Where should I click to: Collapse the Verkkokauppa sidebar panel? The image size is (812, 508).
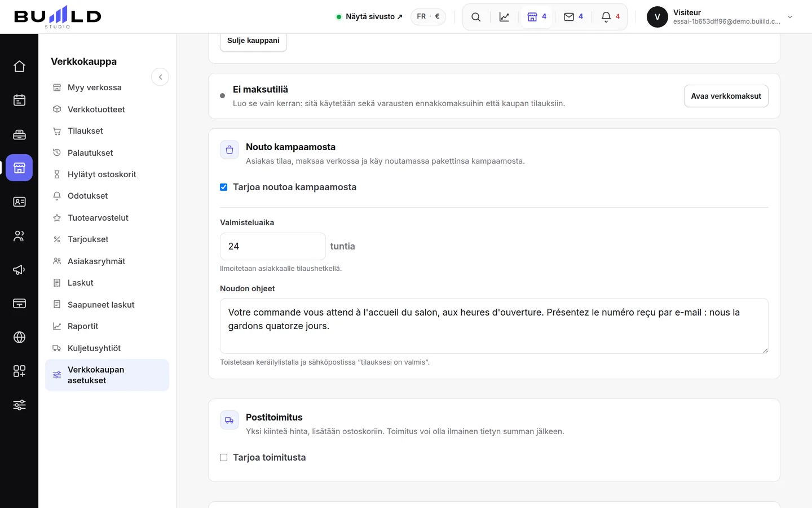click(160, 77)
